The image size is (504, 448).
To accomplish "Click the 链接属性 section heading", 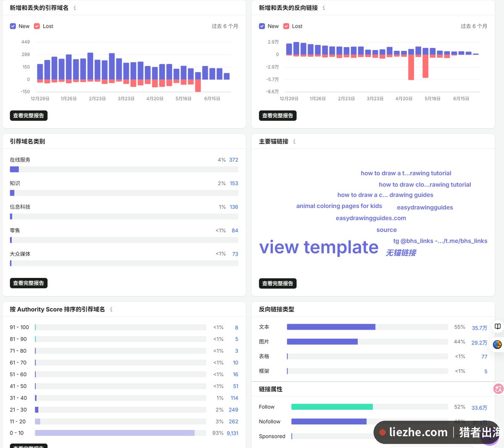I will (x=270, y=389).
